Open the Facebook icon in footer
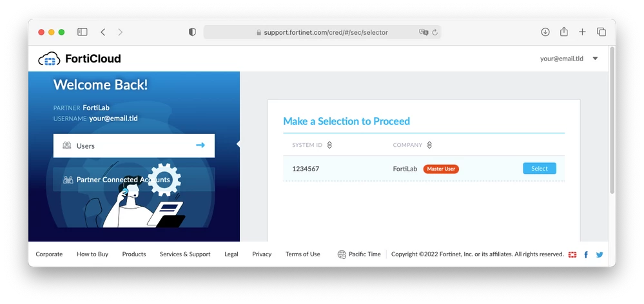 coord(586,254)
